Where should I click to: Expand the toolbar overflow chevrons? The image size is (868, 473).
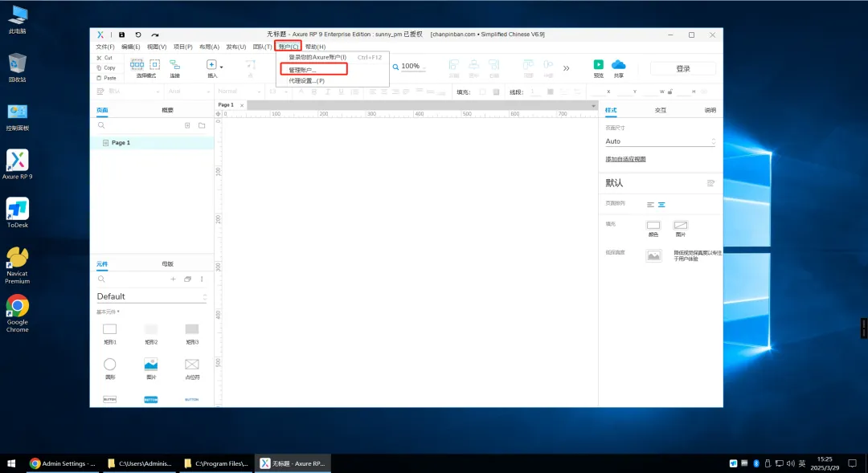click(x=567, y=68)
